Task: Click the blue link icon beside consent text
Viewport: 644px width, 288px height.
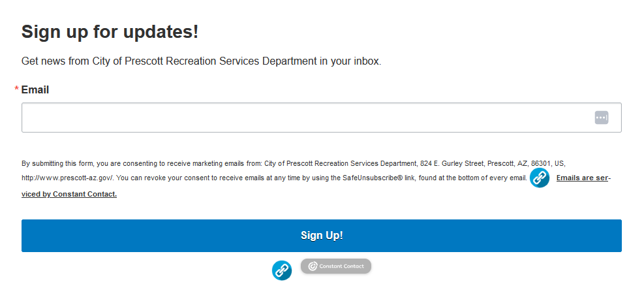Action: click(539, 178)
